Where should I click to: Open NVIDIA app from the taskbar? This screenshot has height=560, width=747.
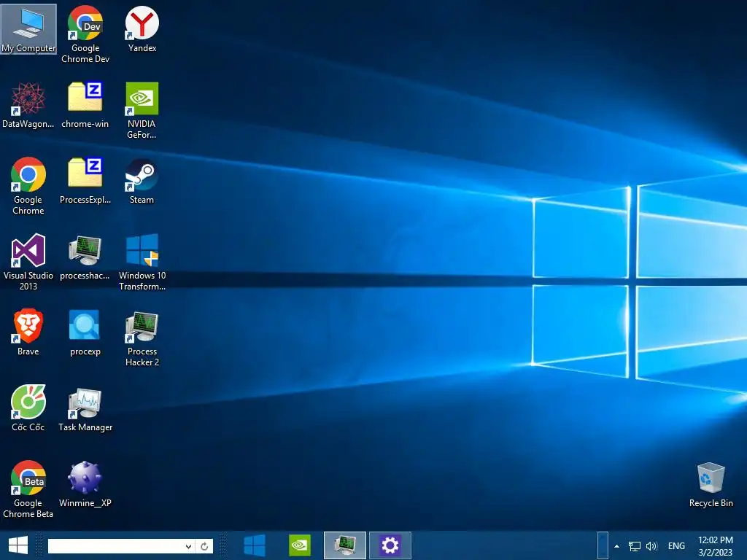coord(300,545)
